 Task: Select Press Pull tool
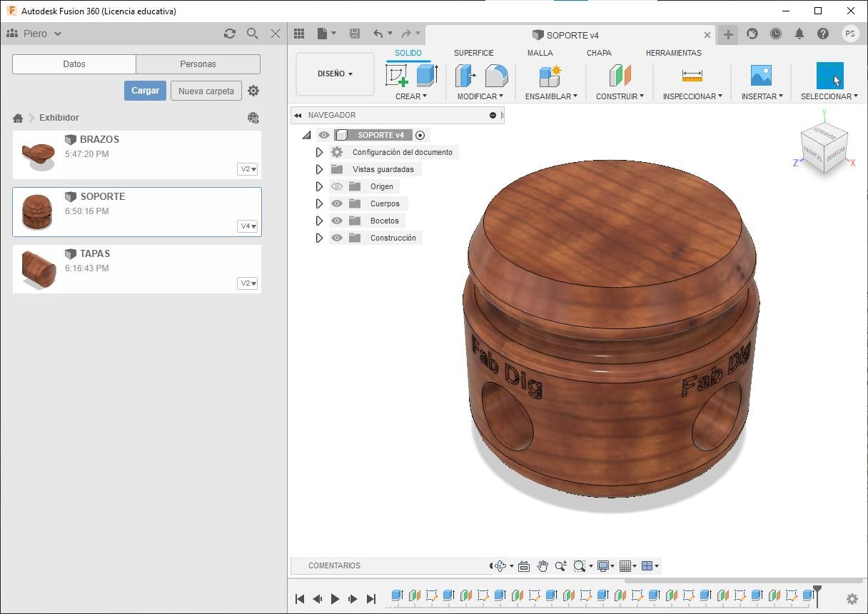tap(465, 75)
